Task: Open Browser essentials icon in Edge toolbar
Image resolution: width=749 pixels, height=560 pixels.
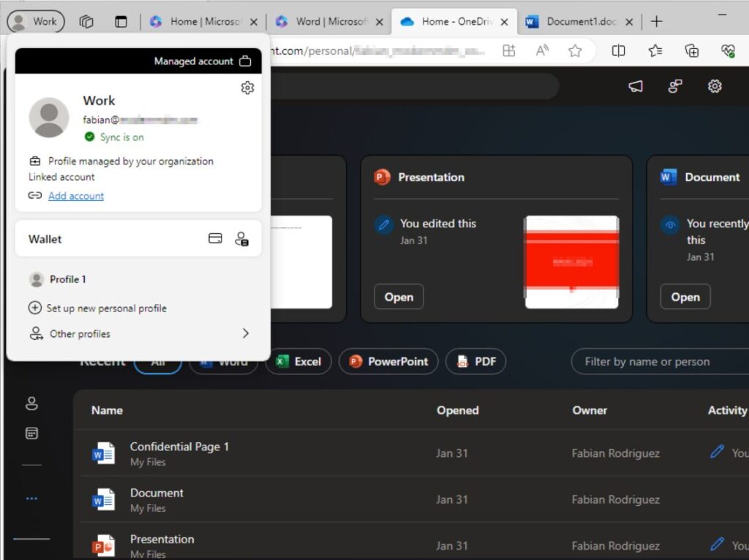Action: click(x=729, y=50)
